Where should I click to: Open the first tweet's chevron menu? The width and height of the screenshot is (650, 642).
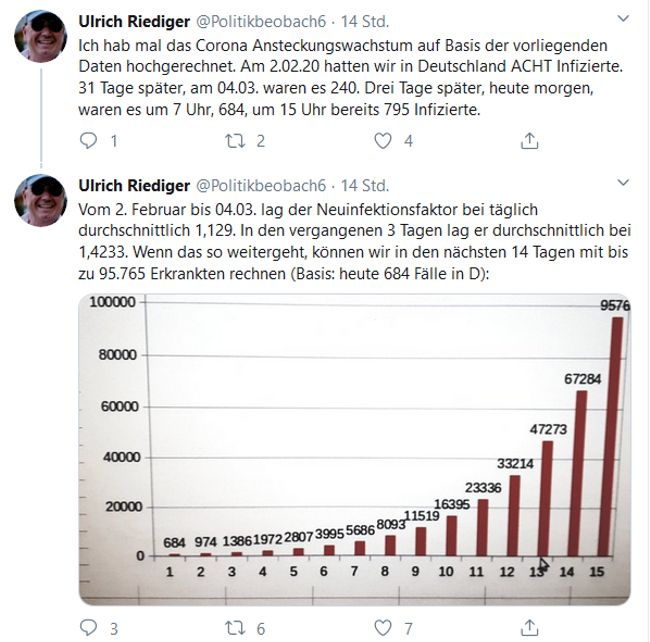pos(623,18)
